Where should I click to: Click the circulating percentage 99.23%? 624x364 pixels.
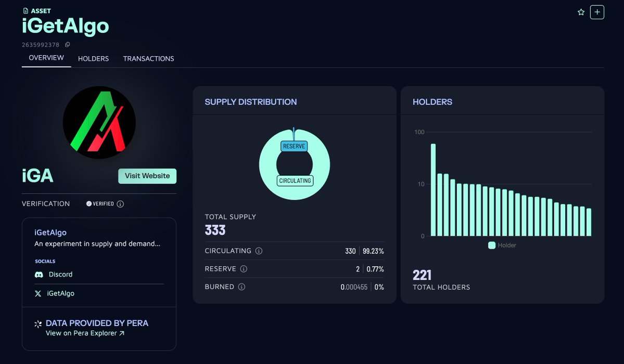click(x=373, y=251)
